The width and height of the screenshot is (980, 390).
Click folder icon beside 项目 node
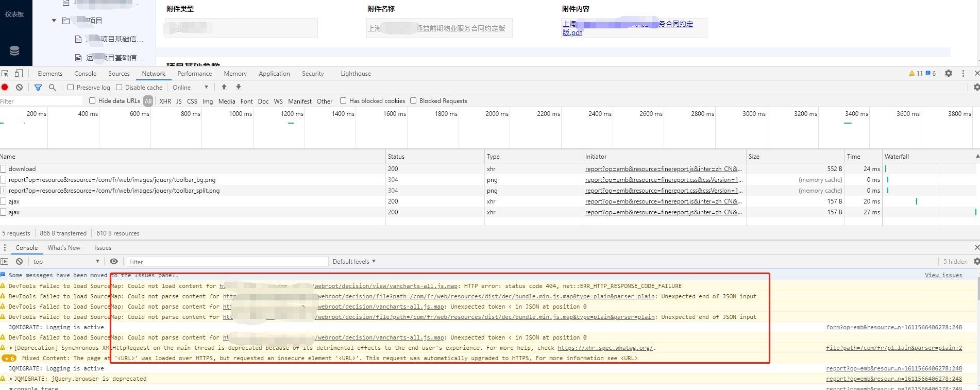click(66, 21)
